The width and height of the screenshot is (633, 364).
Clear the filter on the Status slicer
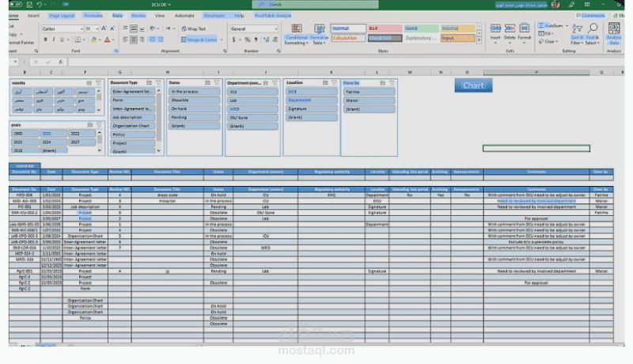(217, 83)
